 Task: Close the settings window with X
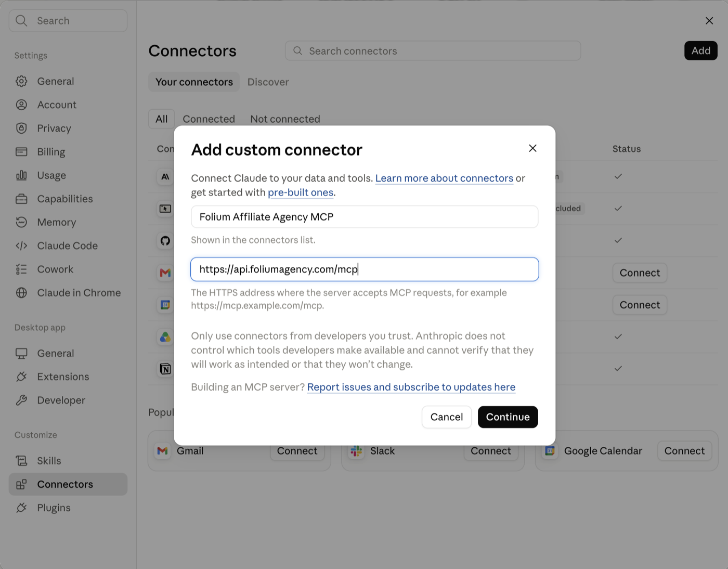tap(709, 21)
